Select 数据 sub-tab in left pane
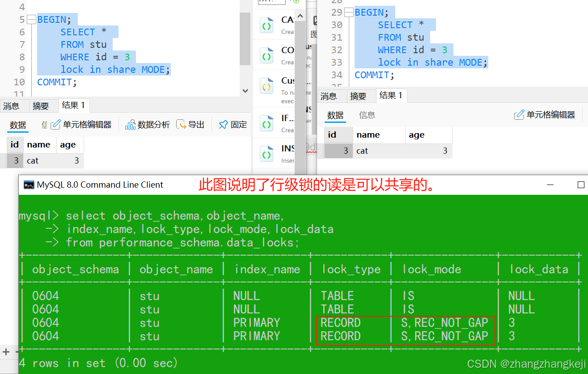The width and height of the screenshot is (588, 374). (x=18, y=125)
